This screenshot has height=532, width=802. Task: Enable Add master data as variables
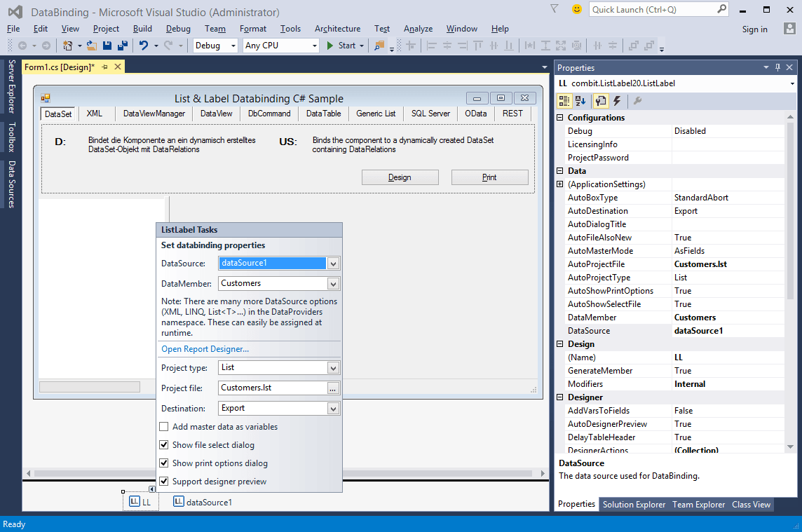tap(163, 427)
